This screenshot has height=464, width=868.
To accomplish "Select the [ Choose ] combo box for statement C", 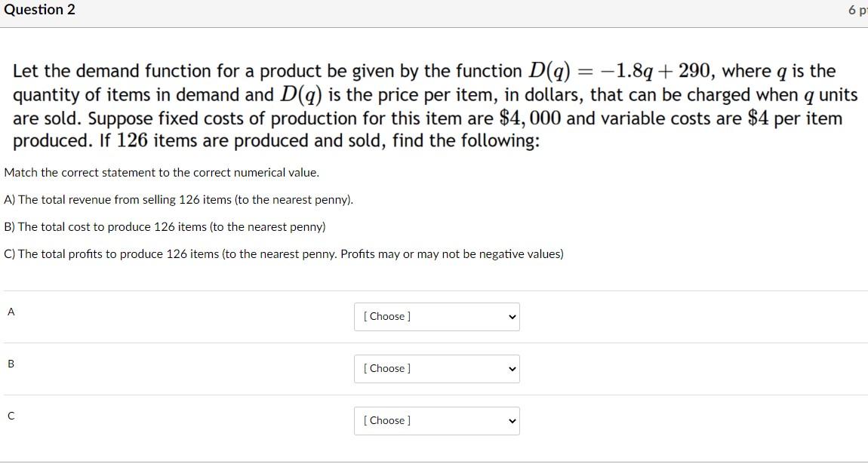I will pos(436,420).
